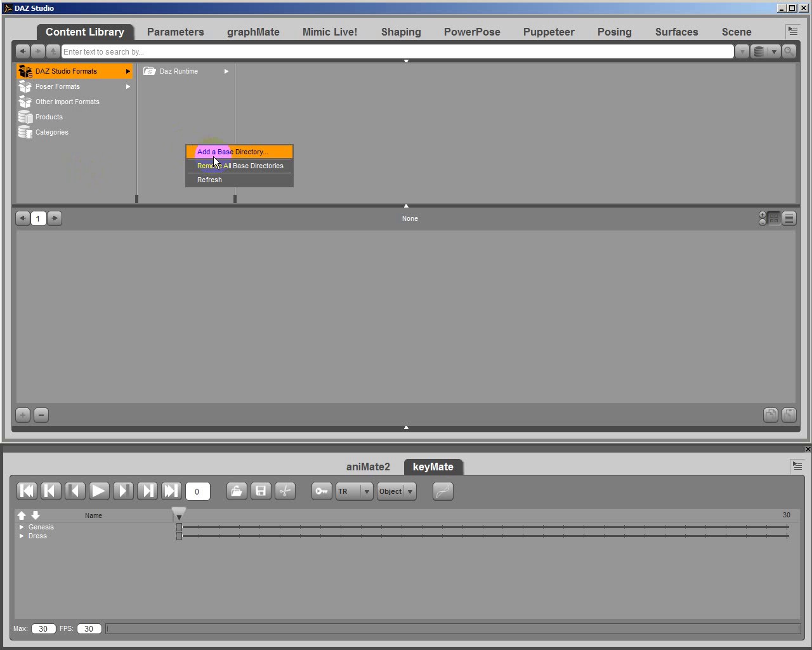Switch to the PowerPose tab
Viewport: 812px width, 650px height.
tap(472, 32)
